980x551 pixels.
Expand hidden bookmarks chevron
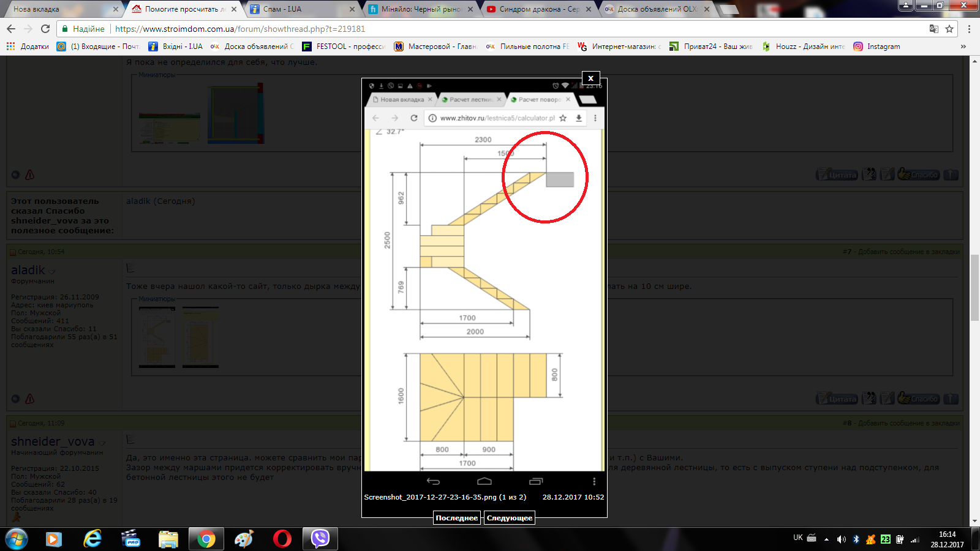click(963, 46)
